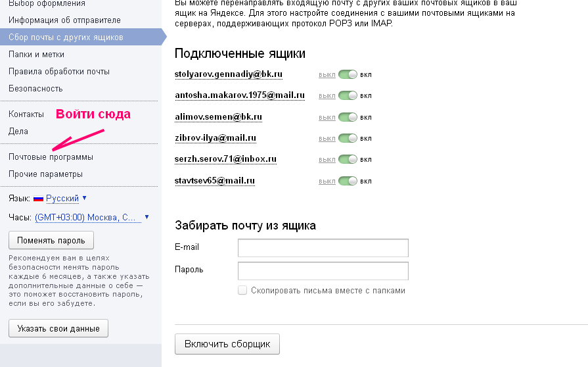
Task: Disable collector for antosha.makarov.1975@mail.ru
Action: [x=348, y=96]
